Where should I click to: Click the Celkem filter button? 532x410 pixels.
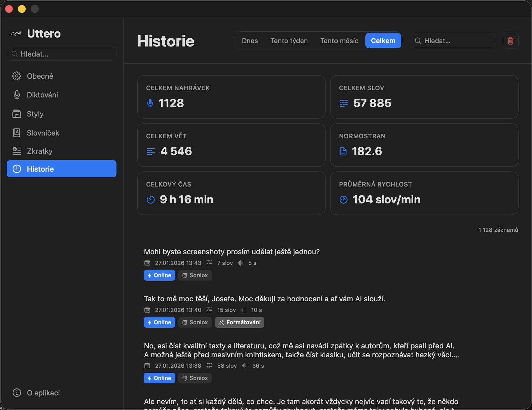(x=383, y=41)
